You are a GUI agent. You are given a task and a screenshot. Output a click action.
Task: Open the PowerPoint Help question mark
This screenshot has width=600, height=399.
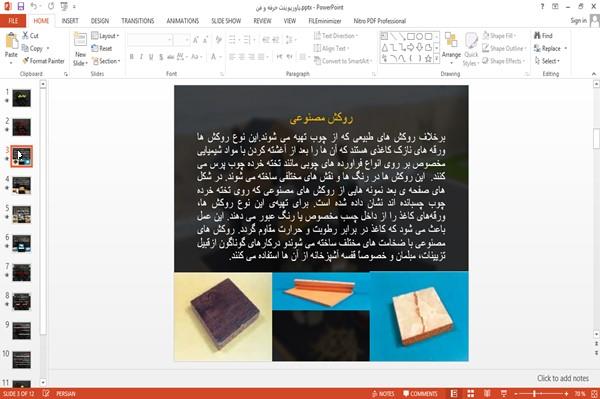point(542,7)
